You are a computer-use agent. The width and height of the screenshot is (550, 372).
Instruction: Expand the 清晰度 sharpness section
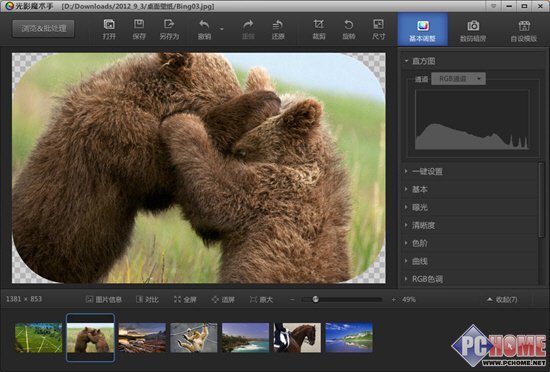(470, 225)
